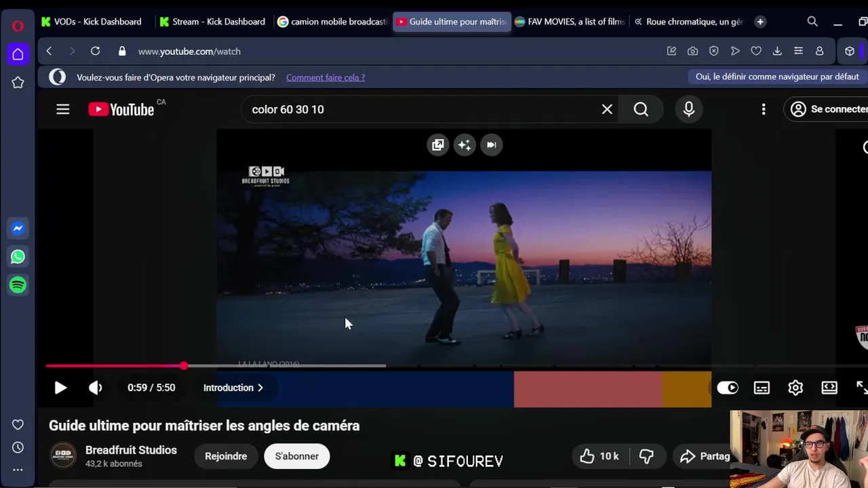The height and width of the screenshot is (488, 868).
Task: Play the paused video
Action: [x=60, y=388]
